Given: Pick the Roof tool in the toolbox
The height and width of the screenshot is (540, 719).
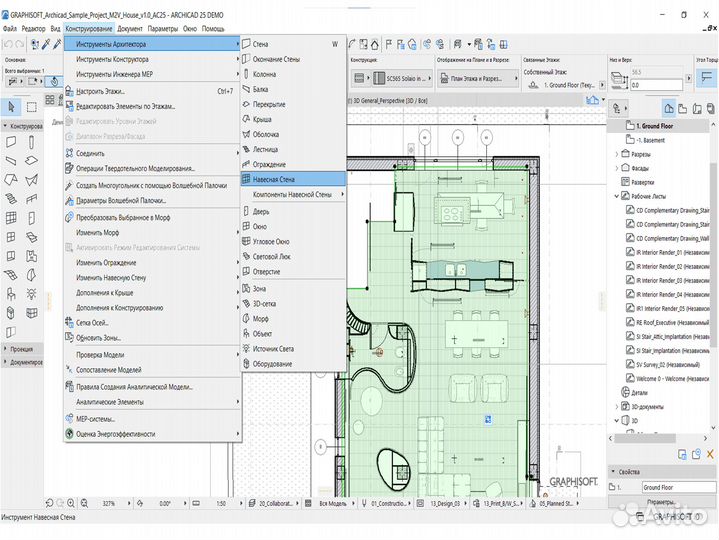Looking at the screenshot, I should pos(11,180).
